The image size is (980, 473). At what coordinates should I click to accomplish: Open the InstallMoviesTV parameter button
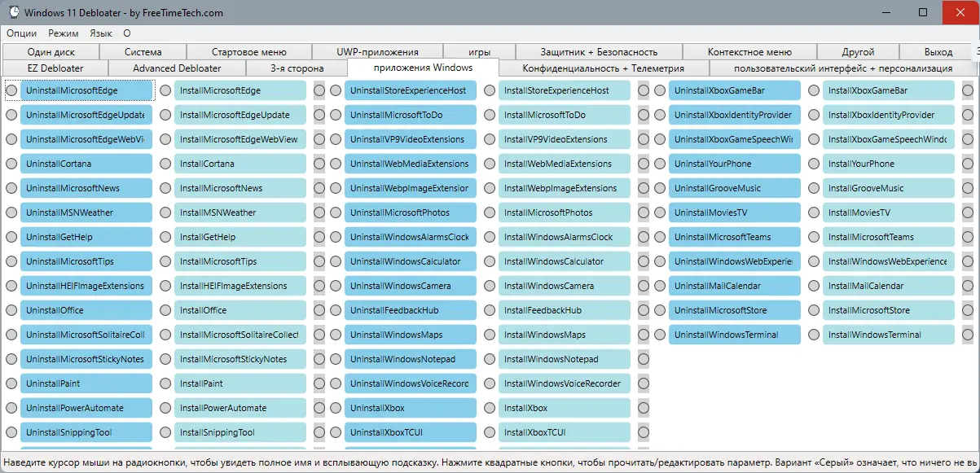click(x=889, y=212)
